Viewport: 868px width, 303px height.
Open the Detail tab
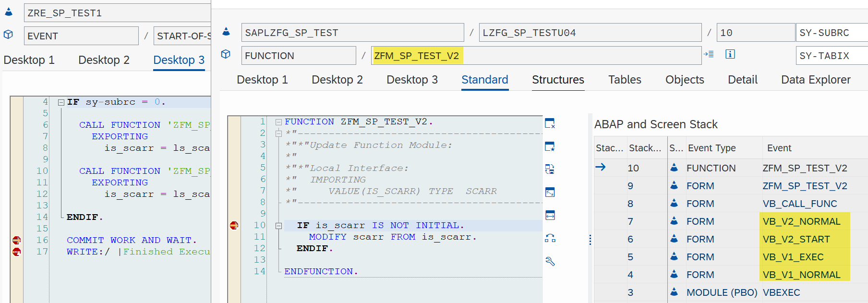pyautogui.click(x=743, y=80)
